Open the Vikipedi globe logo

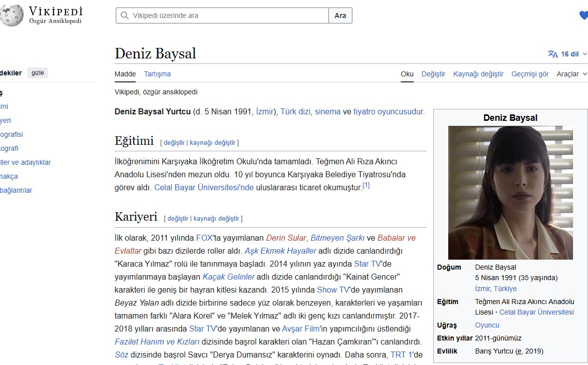point(11,15)
